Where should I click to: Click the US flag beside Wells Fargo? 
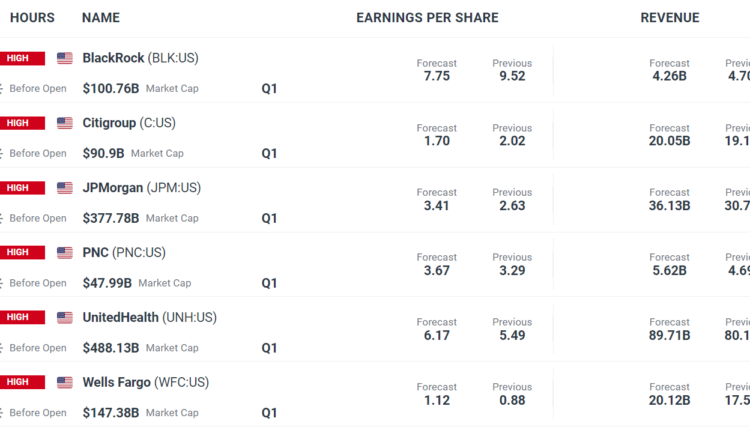[x=65, y=382]
